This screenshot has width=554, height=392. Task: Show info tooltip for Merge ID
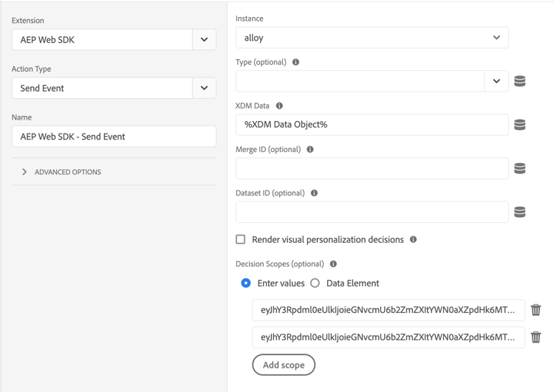310,149
